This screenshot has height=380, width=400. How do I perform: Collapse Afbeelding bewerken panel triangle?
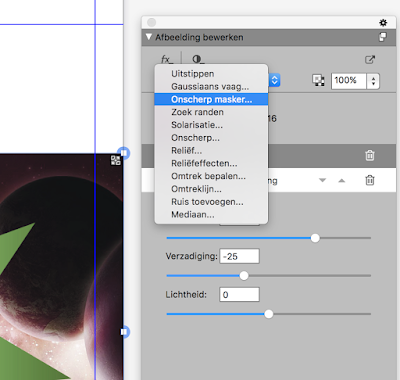tap(149, 37)
